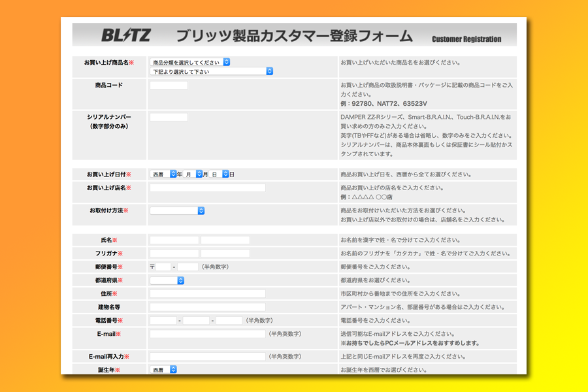Focus the first 電話番号 box

(x=163, y=320)
